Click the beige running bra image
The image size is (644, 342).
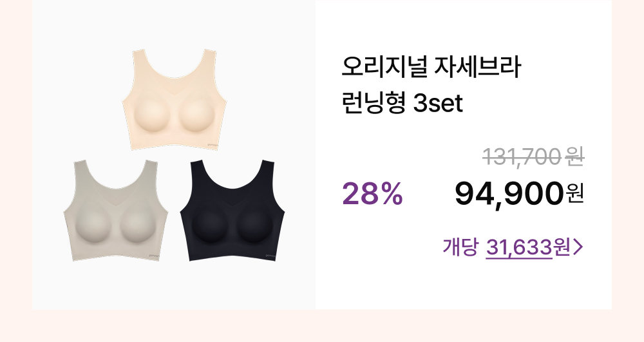pyautogui.click(x=175, y=100)
